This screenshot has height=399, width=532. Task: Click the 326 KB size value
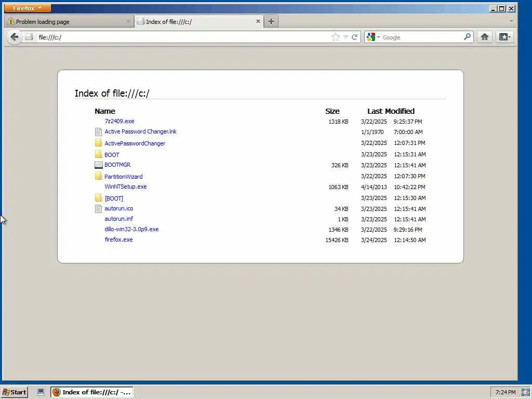340,165
